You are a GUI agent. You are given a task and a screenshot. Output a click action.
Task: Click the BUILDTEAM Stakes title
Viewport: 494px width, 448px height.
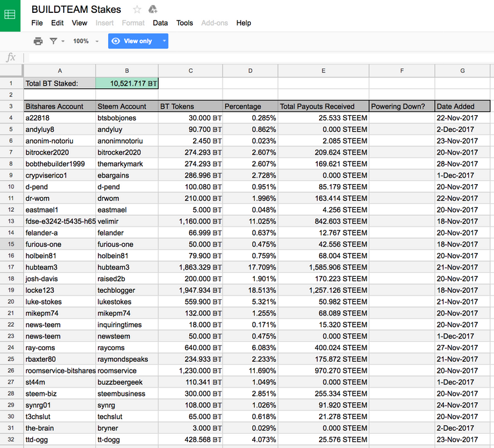pos(77,10)
